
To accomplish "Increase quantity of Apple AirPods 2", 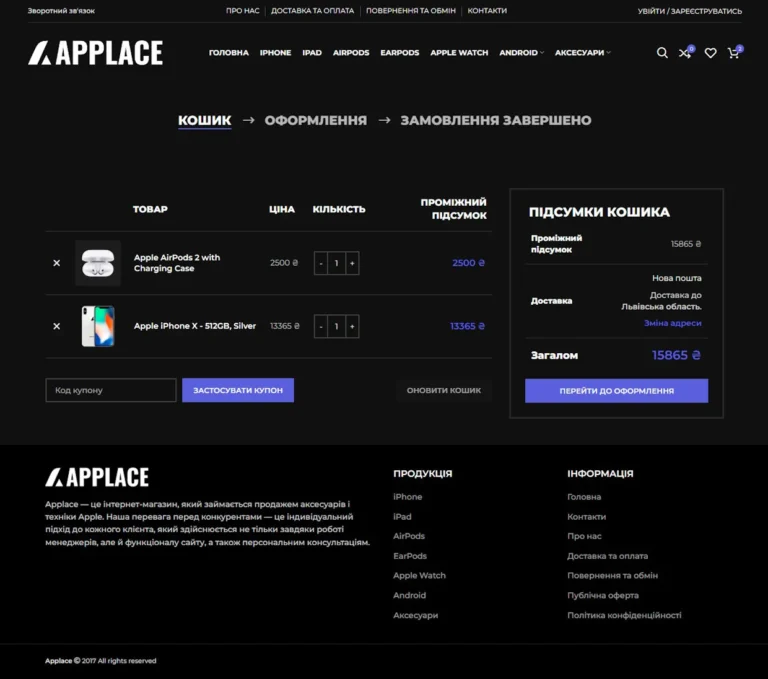I will click(352, 263).
